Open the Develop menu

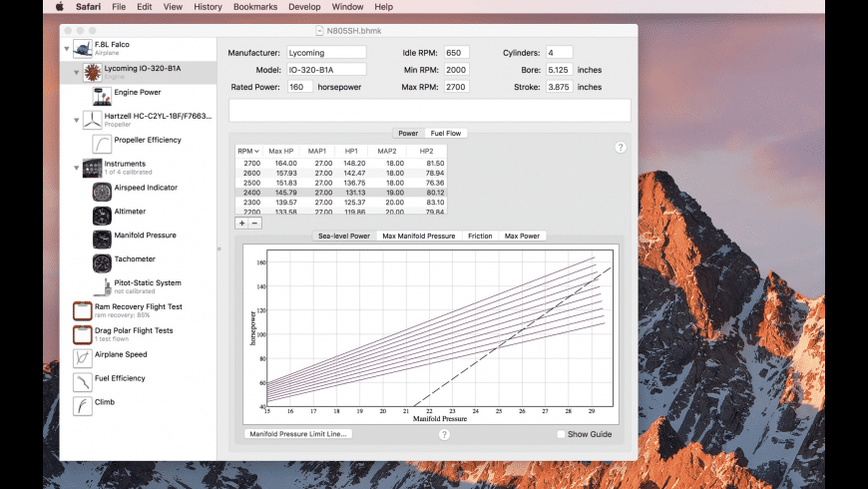tap(304, 7)
